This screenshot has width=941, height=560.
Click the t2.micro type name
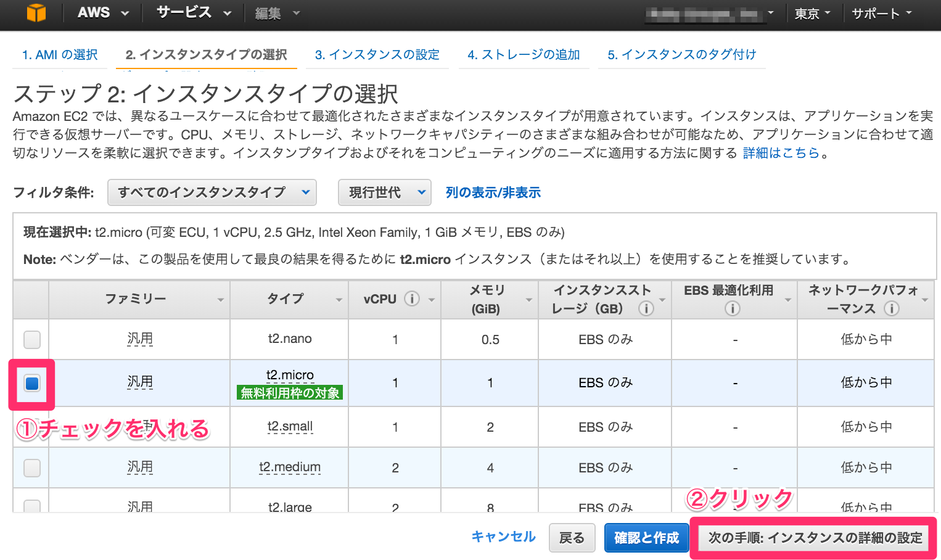point(290,375)
